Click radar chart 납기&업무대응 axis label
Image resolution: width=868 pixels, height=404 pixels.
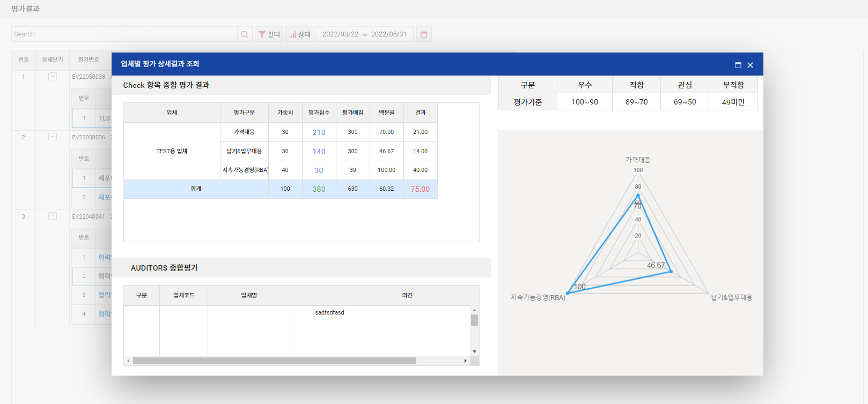pos(732,297)
